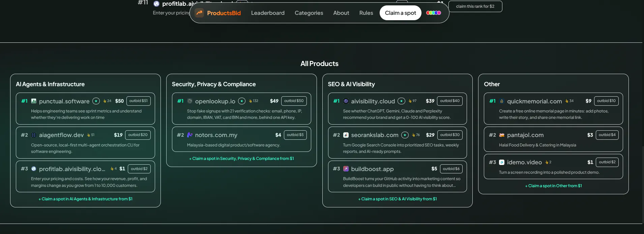Open the notors.com.my product link
The height and width of the screenshot is (234, 644).
pos(216,135)
